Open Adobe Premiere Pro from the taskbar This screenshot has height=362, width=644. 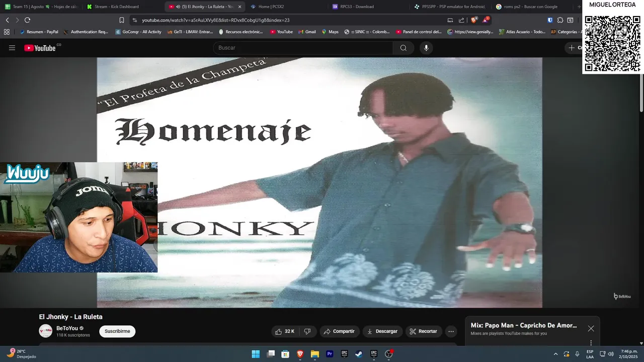coord(330,354)
